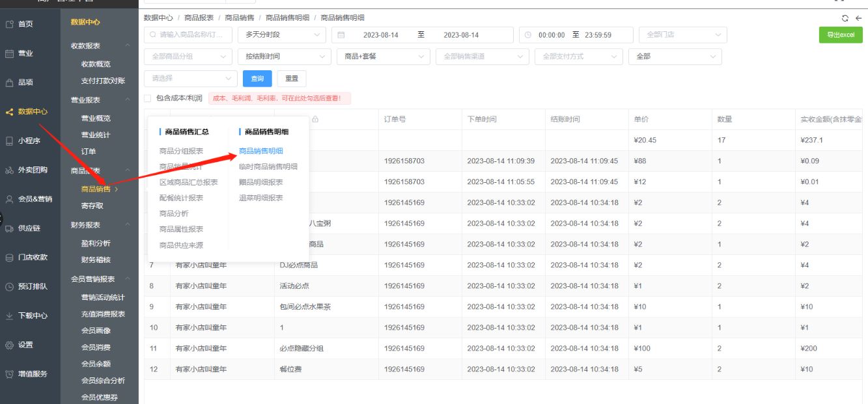Open 支付打款对账 in the submenu

[x=103, y=81]
